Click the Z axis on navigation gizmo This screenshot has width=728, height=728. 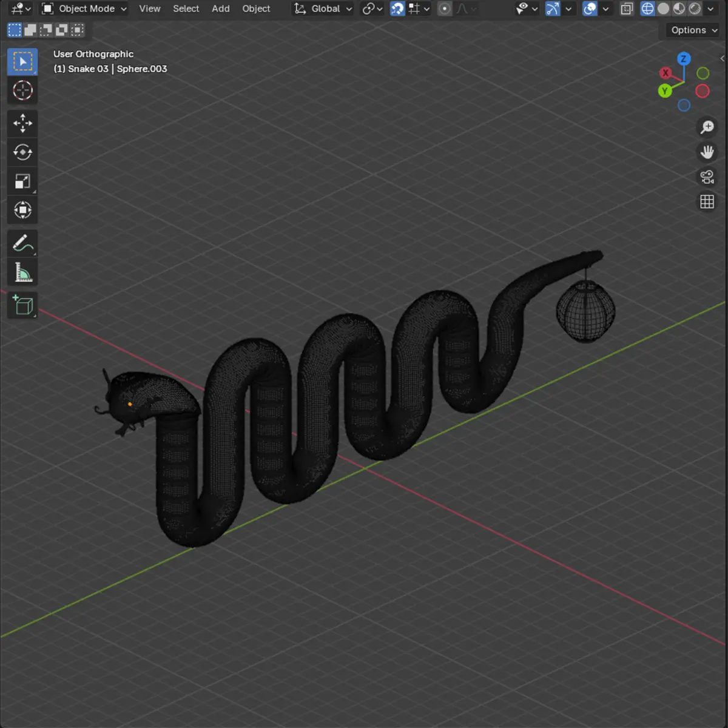click(x=684, y=59)
